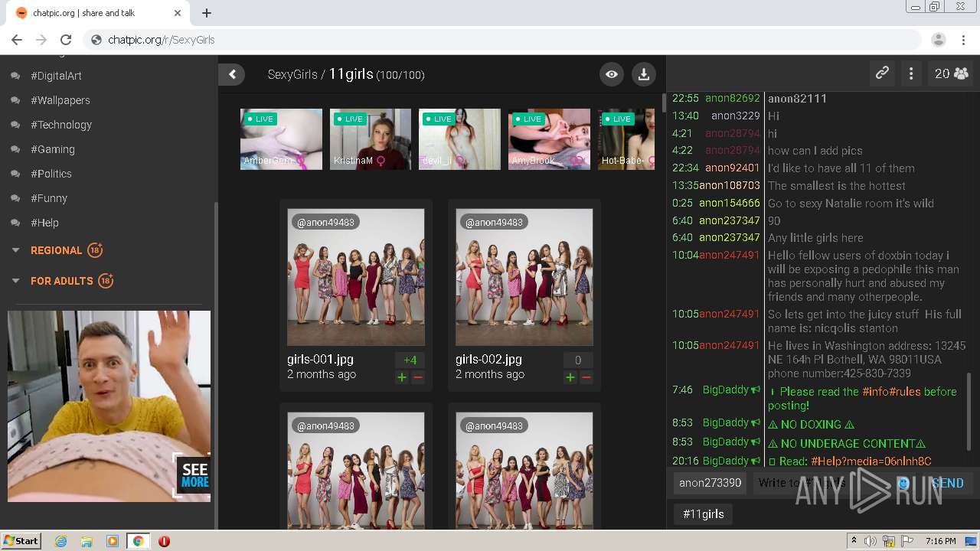980x551 pixels.
Task: Click the taskbar clock showing 7:16 PM
Action: (x=940, y=541)
